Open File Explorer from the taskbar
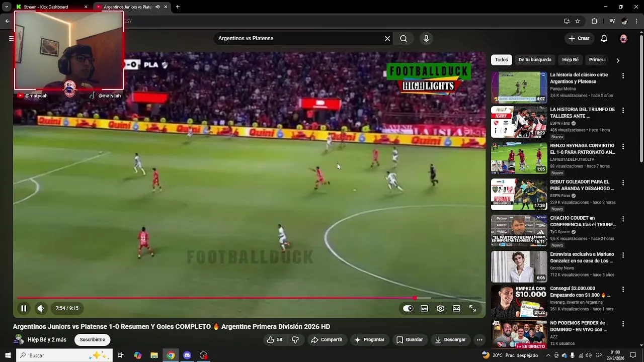 [154, 355]
